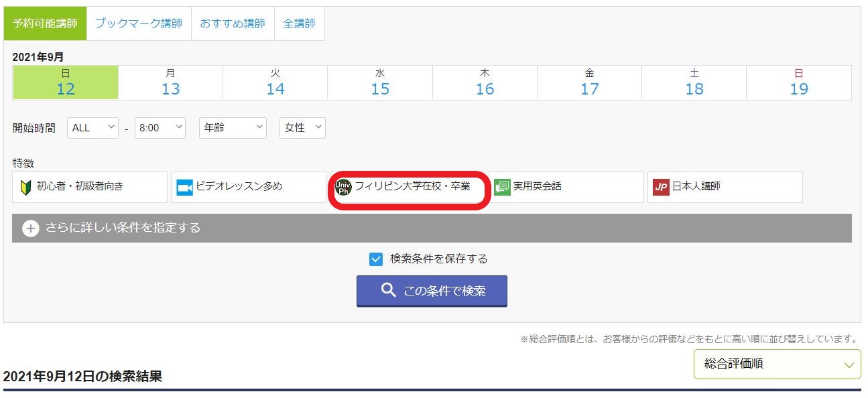Toggle the 実用英会話 feature filter
This screenshot has height=398, width=868.
pyautogui.click(x=566, y=187)
